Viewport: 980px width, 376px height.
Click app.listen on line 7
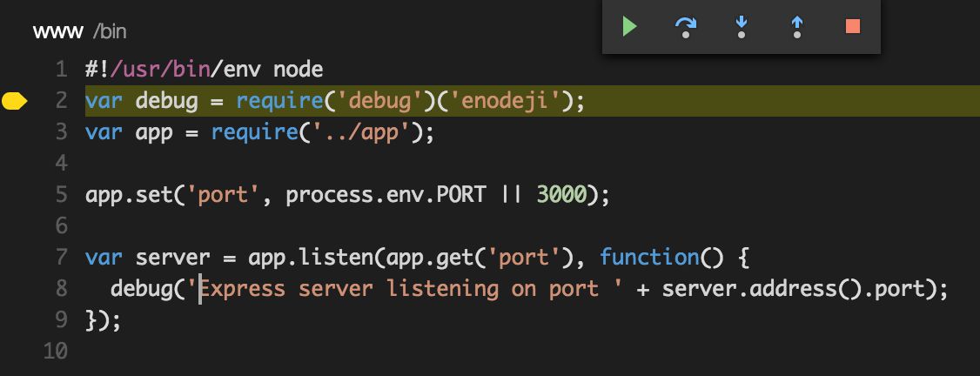(x=311, y=257)
